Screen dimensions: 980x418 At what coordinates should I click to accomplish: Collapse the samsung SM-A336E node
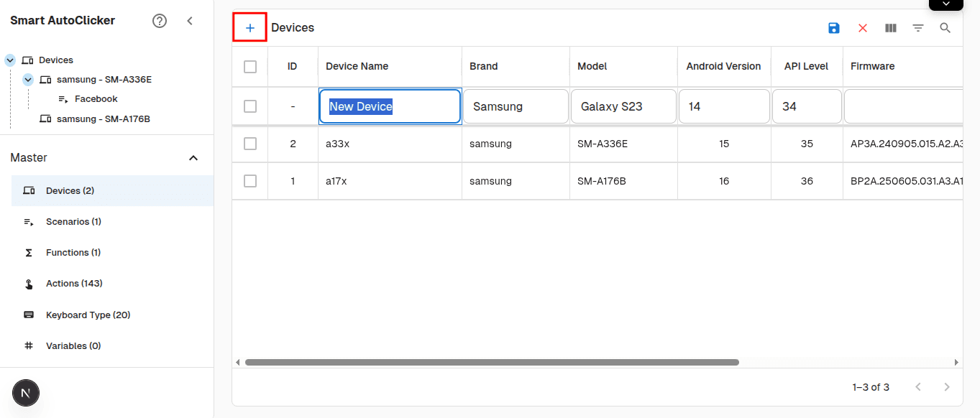pyautogui.click(x=28, y=79)
